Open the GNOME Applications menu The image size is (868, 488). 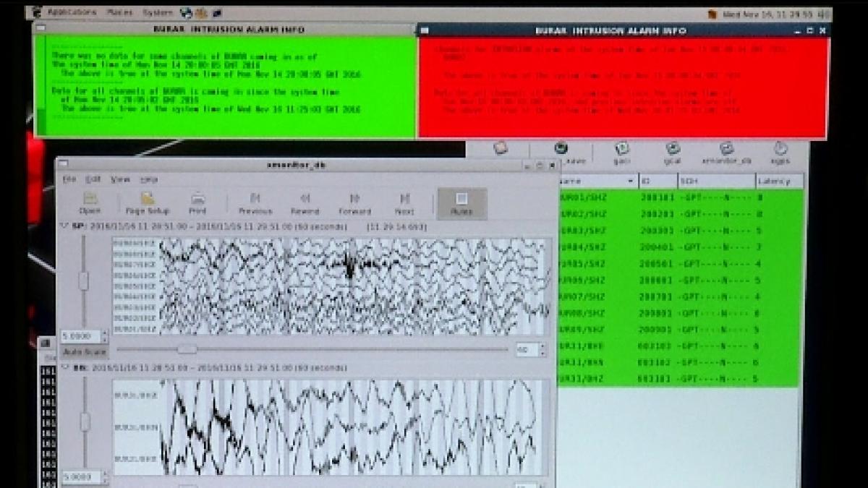(71, 12)
